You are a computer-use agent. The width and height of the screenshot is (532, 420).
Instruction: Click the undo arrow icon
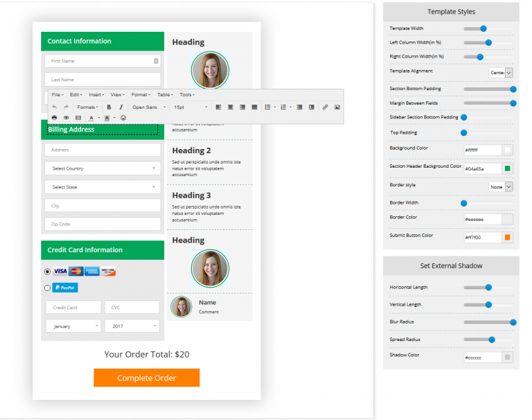click(54, 107)
